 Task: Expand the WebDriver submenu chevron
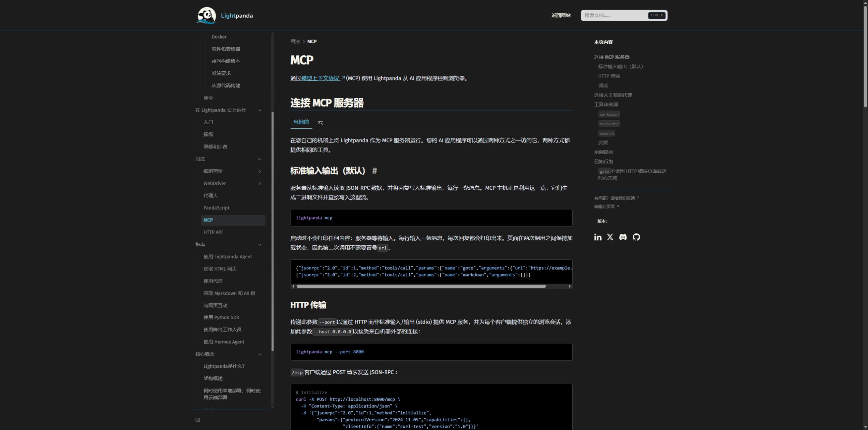click(x=260, y=184)
